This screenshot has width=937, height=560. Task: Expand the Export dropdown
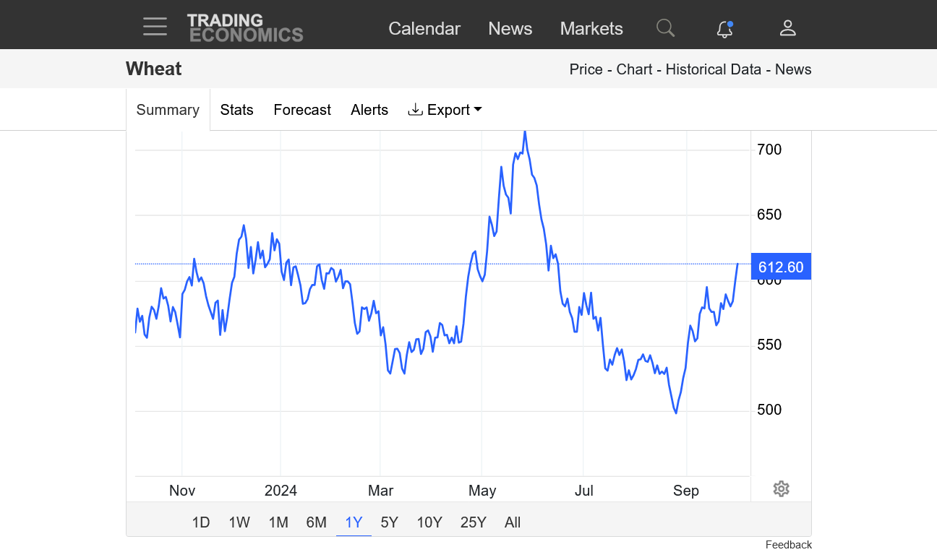point(445,110)
